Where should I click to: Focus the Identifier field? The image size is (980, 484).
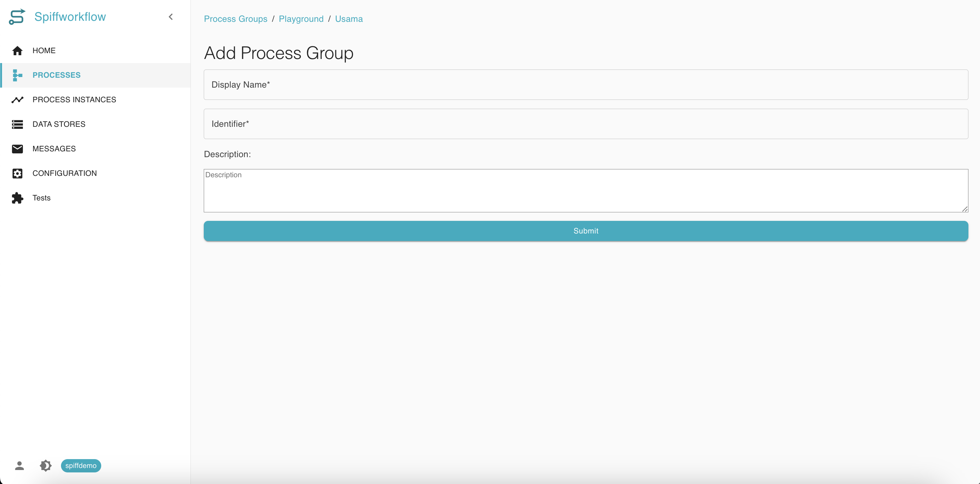pos(586,124)
